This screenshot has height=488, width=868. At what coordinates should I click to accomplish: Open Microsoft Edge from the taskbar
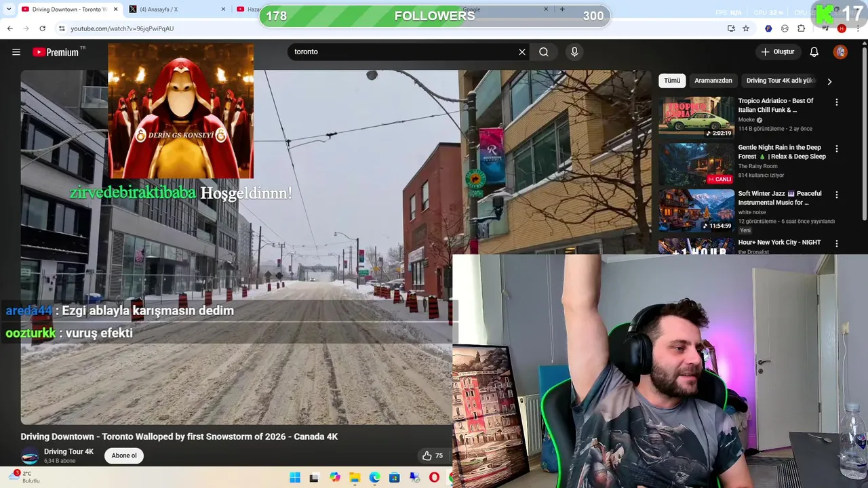coord(374,478)
